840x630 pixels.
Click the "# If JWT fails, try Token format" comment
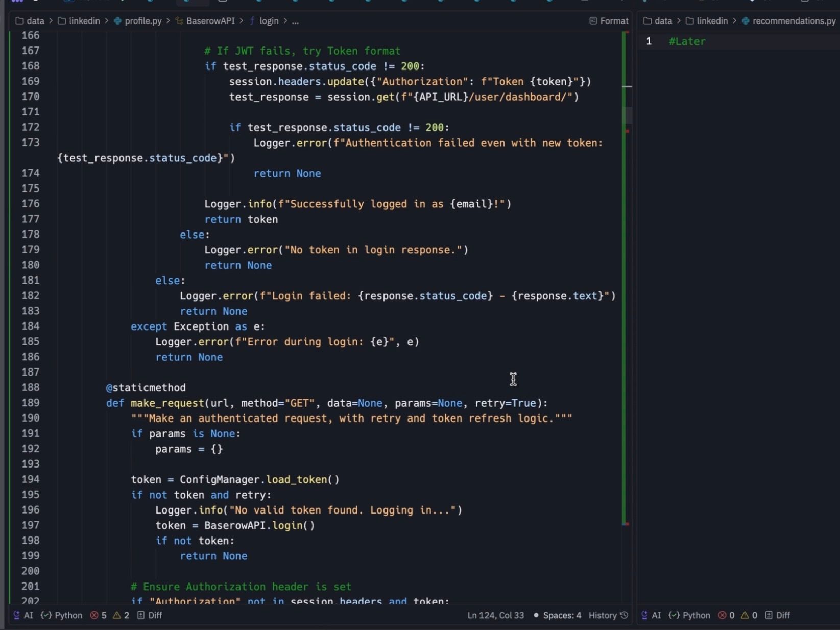coord(302,51)
